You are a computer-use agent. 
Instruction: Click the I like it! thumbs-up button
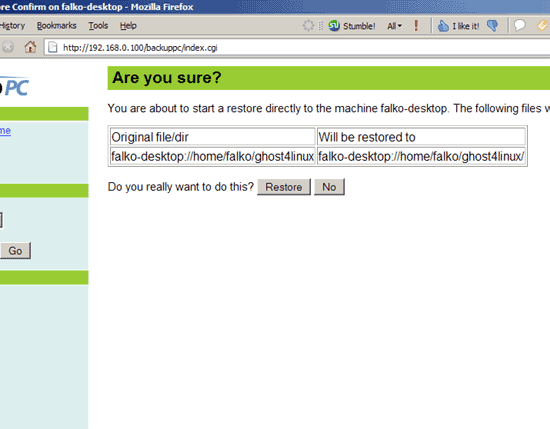pos(458,26)
